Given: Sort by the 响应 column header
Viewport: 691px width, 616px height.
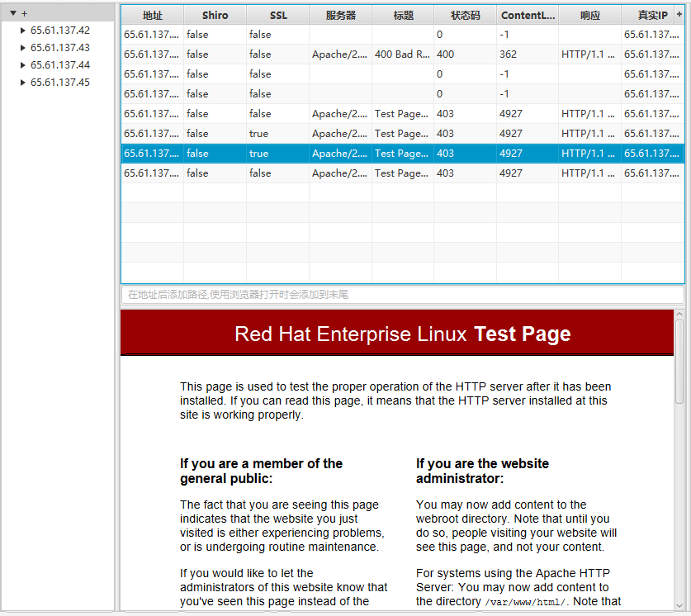Looking at the screenshot, I should pos(590,16).
